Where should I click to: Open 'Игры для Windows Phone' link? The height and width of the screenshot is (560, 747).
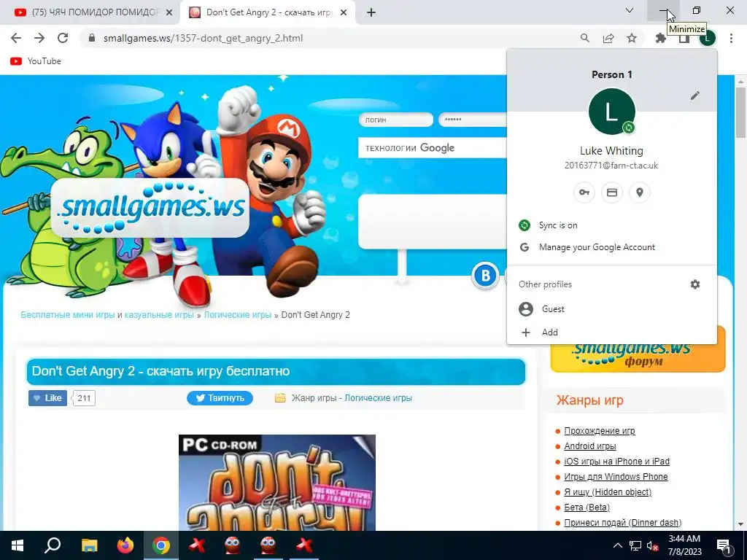tap(616, 477)
